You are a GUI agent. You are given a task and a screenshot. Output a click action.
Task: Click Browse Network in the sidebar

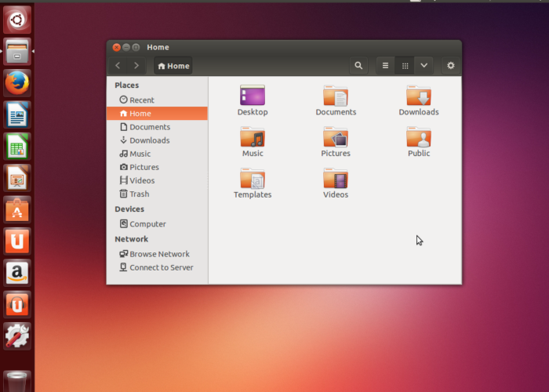tap(159, 254)
